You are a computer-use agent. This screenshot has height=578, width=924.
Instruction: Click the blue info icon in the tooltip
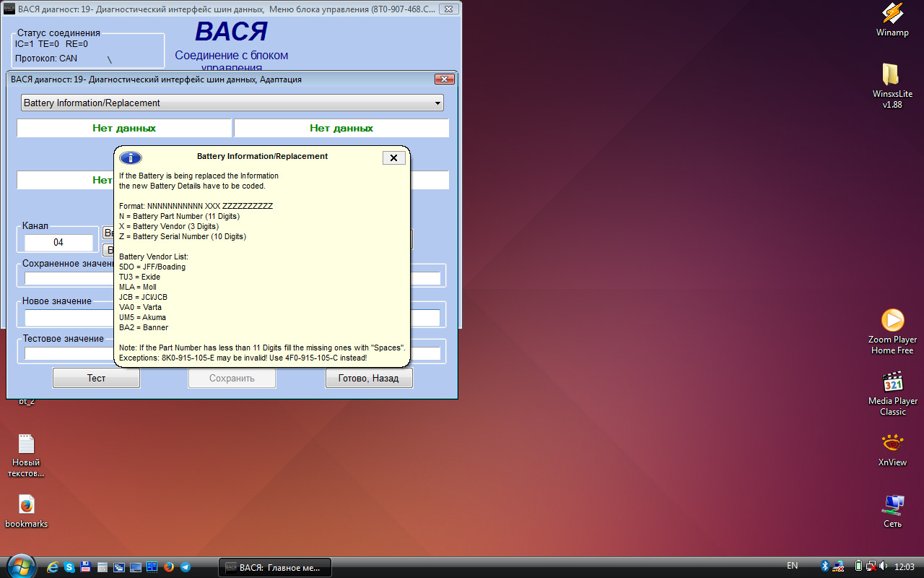[x=131, y=158]
